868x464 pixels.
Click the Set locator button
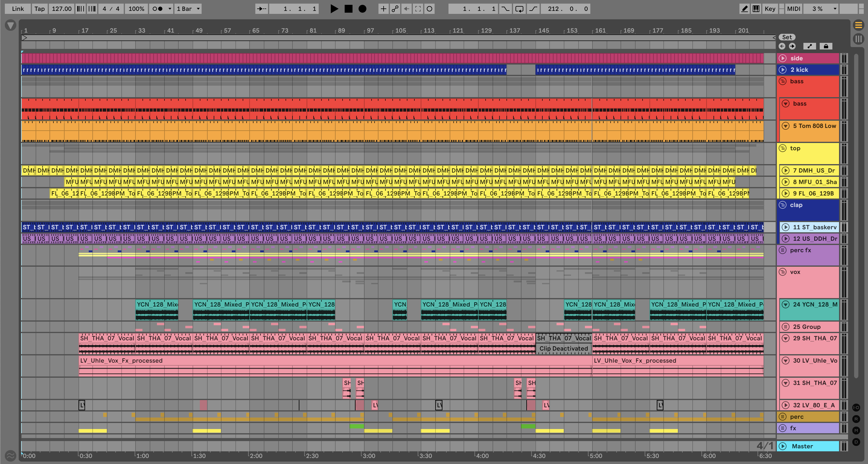[787, 37]
